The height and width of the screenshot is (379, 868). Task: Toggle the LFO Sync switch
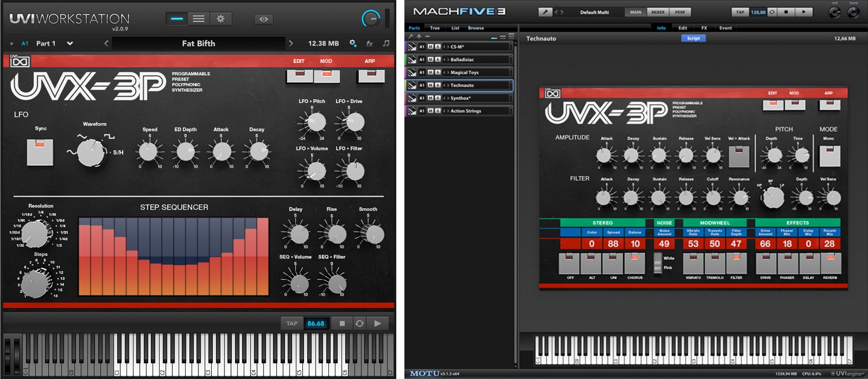point(41,152)
